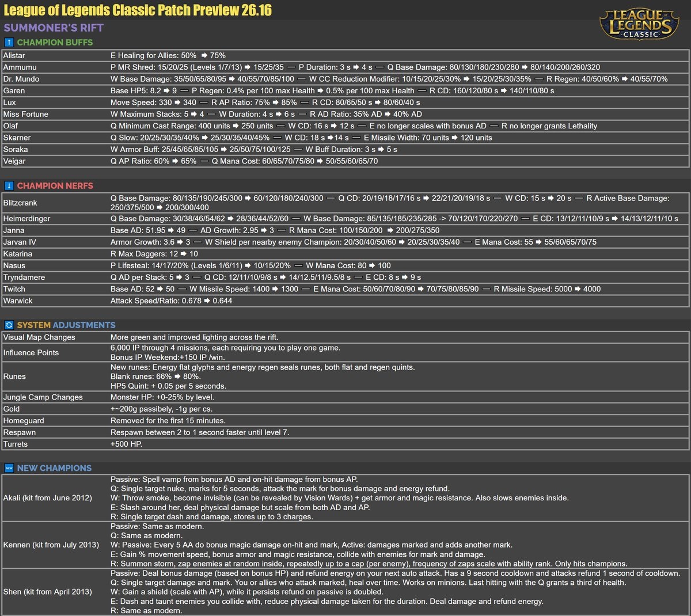This screenshot has width=691, height=616.
Task: Select the Katarina row name
Action: pyautogui.click(x=18, y=254)
